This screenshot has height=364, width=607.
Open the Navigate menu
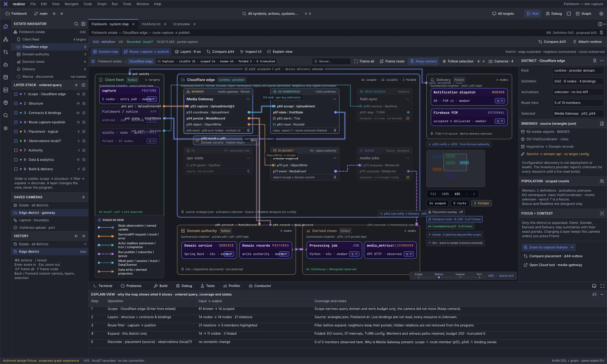[71, 4]
